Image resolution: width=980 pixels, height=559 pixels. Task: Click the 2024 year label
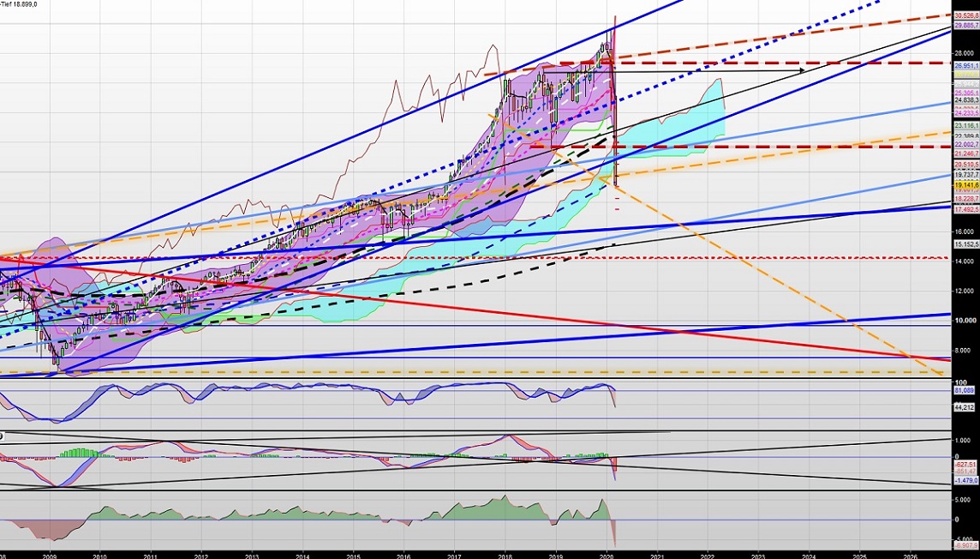click(x=809, y=556)
